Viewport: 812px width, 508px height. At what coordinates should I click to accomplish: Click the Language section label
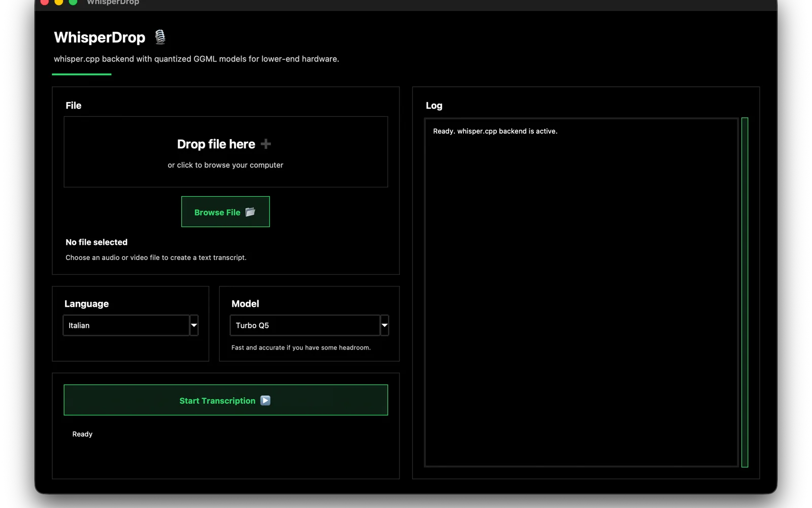tap(86, 304)
